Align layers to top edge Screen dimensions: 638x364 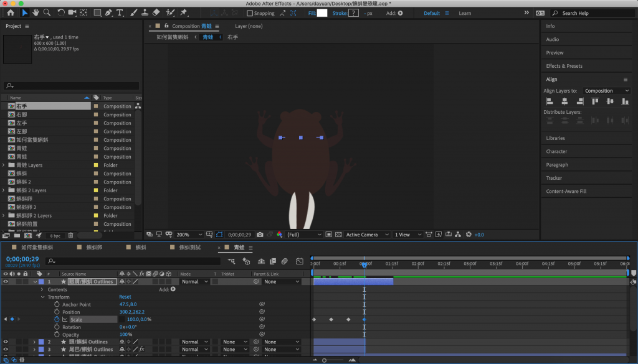(595, 101)
